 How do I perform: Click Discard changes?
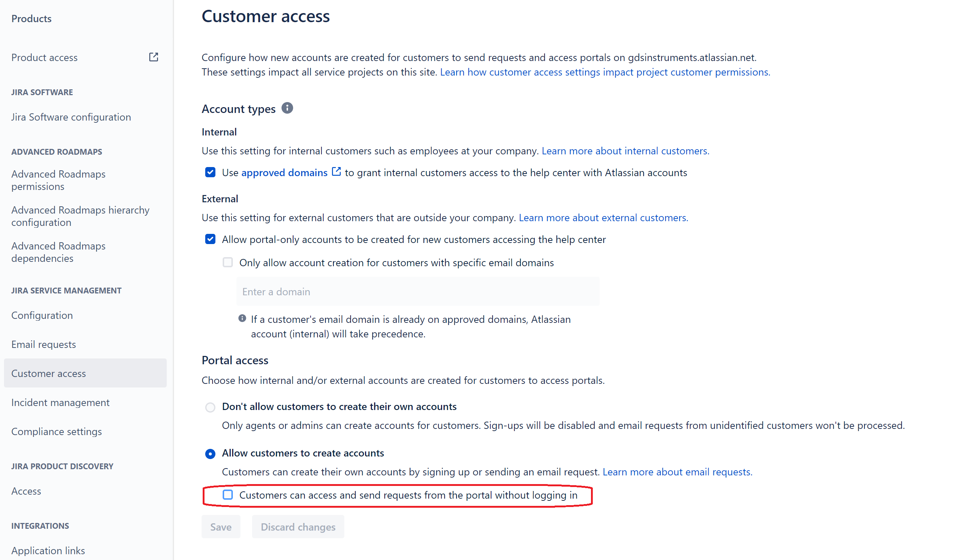click(298, 527)
